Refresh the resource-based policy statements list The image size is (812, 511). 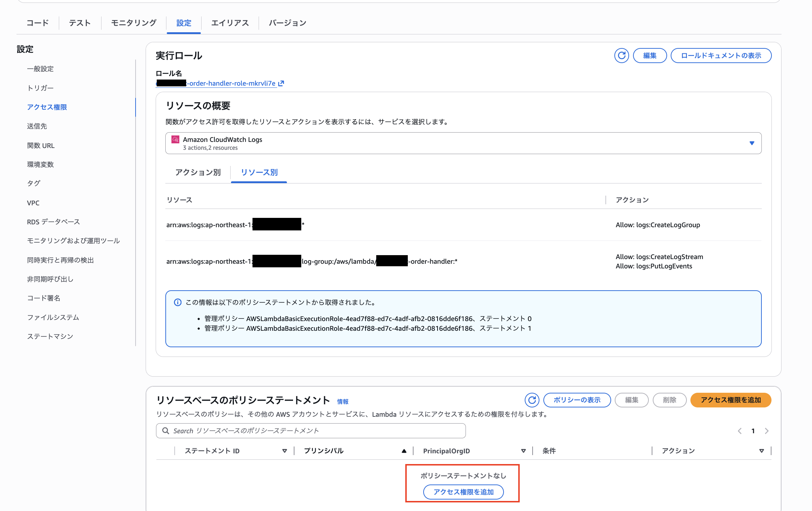[532, 400]
